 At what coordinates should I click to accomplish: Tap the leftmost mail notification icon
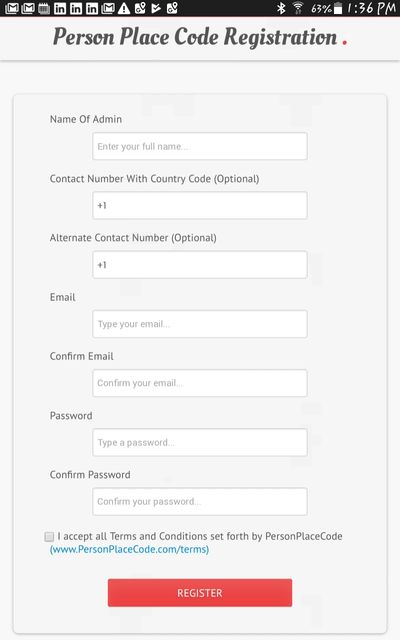[x=12, y=8]
